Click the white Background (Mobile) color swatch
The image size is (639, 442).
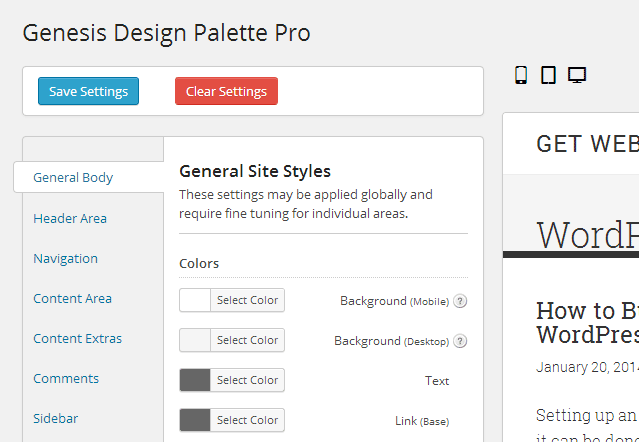point(195,300)
